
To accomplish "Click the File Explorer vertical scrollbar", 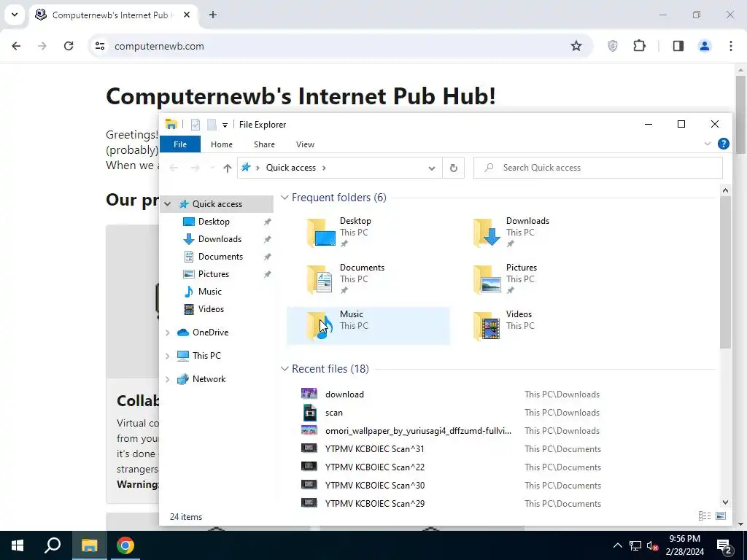I will 725,271.
